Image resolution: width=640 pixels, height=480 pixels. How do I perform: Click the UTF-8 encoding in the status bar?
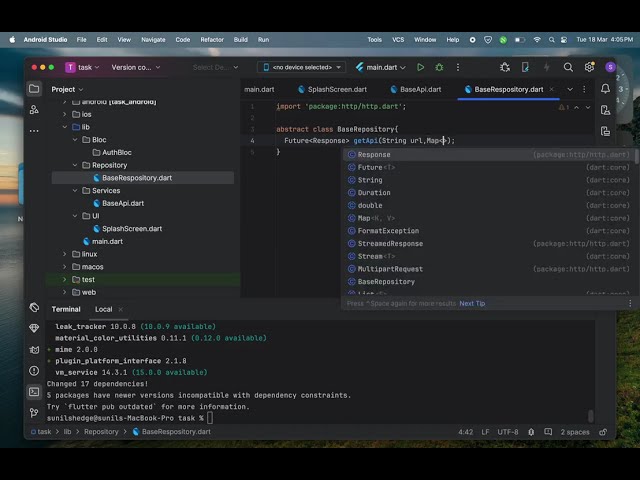pos(508,432)
